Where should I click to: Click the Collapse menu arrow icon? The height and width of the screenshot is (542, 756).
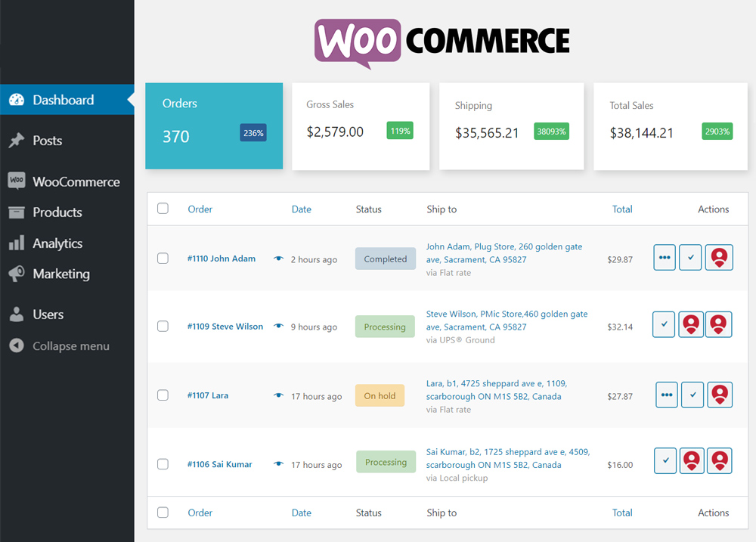(17, 345)
